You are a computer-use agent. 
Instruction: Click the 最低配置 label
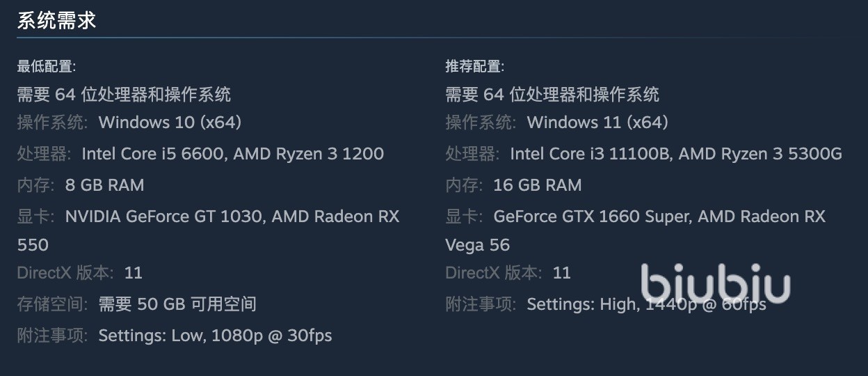pyautogui.click(x=46, y=67)
